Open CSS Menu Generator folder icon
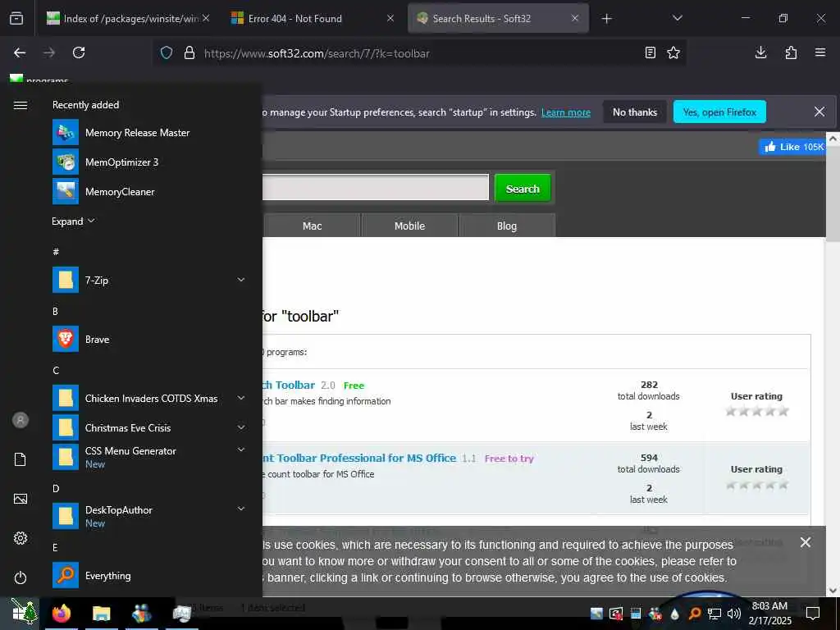Screen dimensions: 840x630 (x=66, y=457)
